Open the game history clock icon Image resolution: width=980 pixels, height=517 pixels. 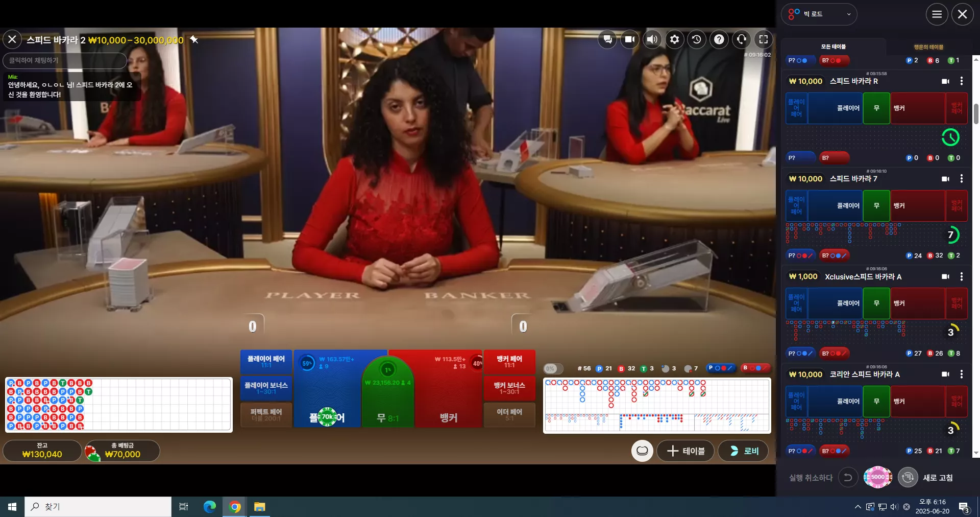click(697, 39)
